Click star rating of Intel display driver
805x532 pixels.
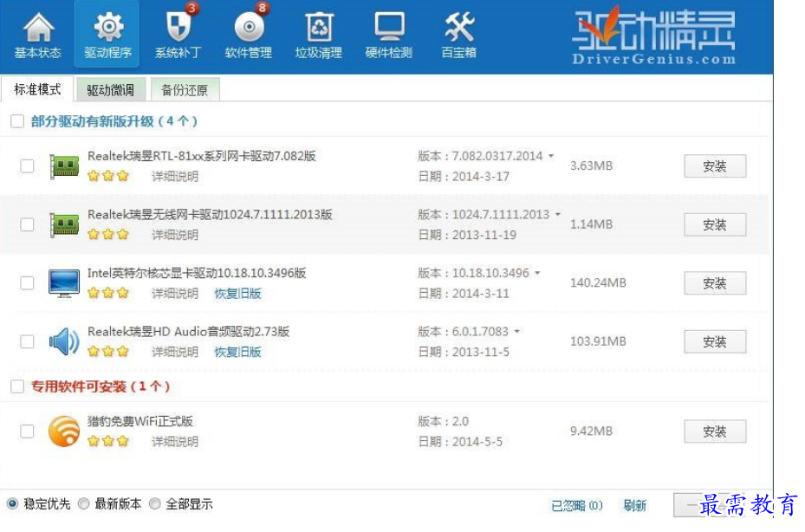[x=107, y=293]
